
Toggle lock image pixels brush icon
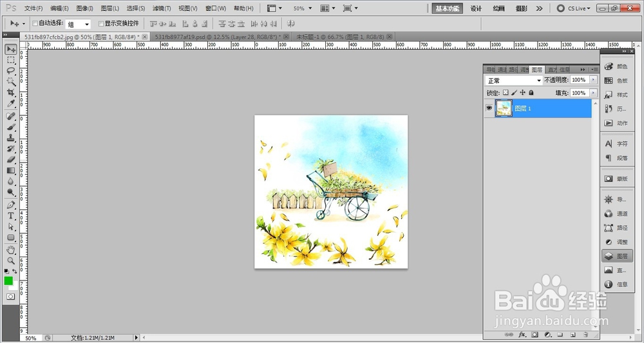click(x=514, y=93)
